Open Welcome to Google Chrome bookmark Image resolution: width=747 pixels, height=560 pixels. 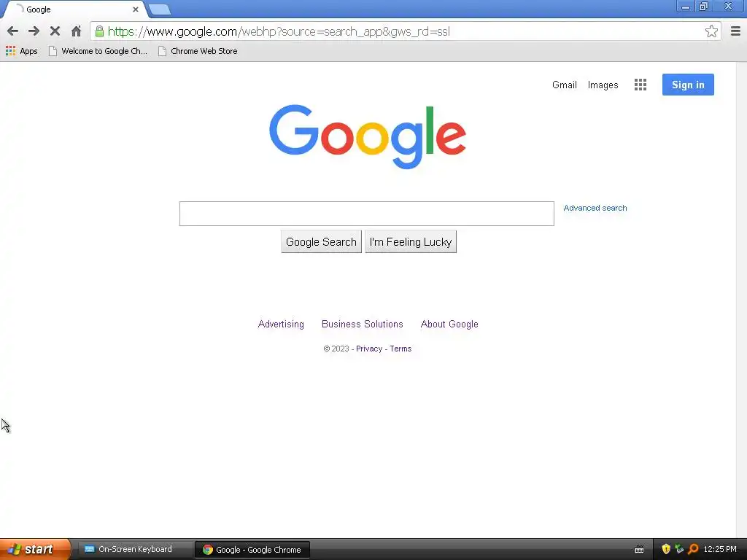click(x=98, y=51)
